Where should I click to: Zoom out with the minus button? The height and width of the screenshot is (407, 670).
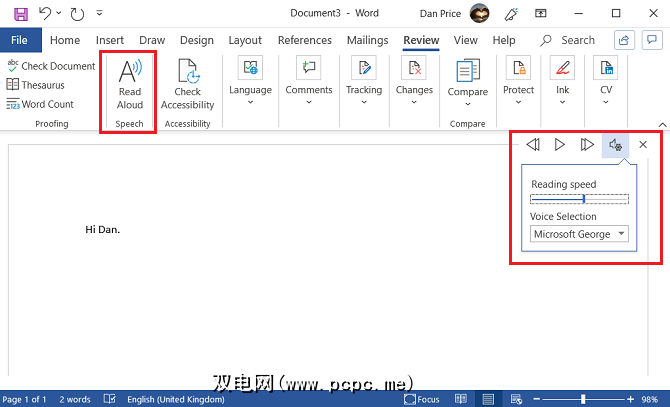(x=536, y=399)
